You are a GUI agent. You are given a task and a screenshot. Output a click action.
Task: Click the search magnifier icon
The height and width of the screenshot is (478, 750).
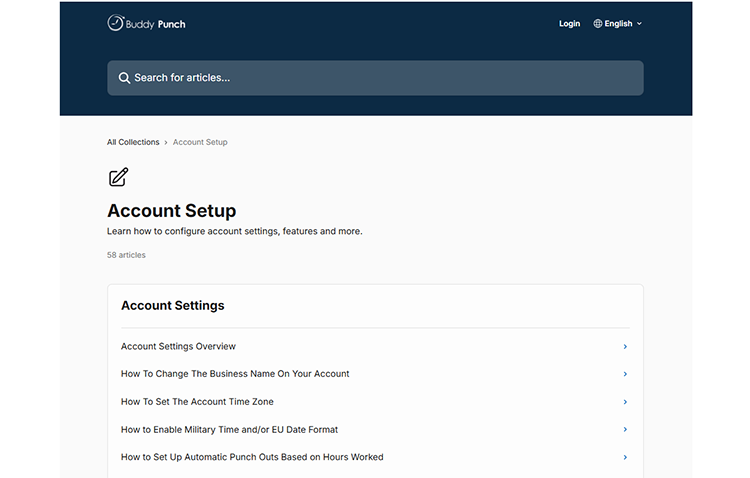click(x=124, y=78)
